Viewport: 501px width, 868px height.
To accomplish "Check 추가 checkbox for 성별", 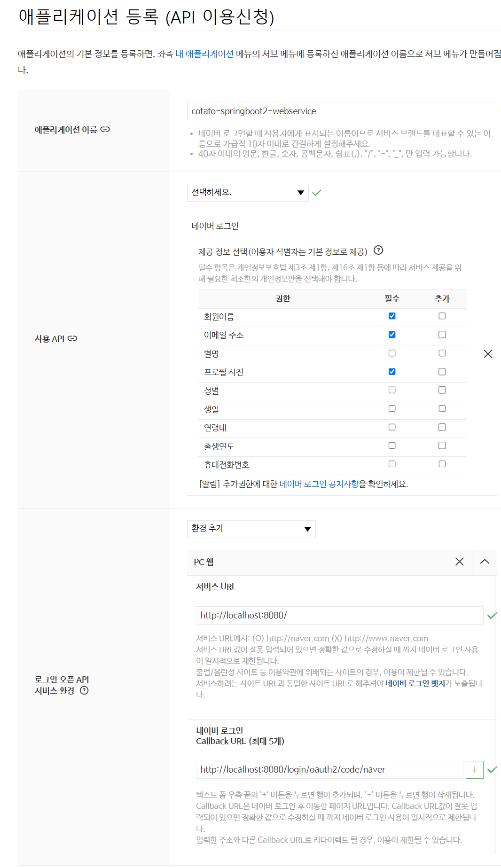I will pyautogui.click(x=442, y=390).
